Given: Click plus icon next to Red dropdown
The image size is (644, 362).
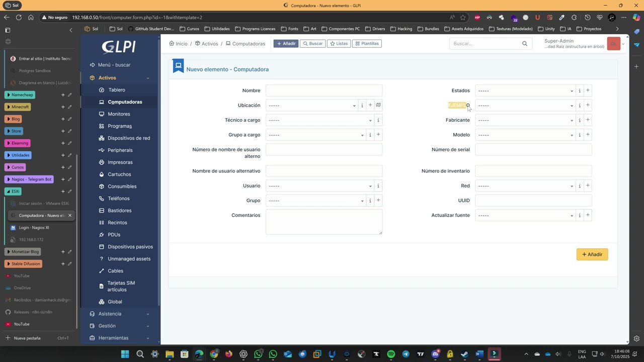Looking at the screenshot, I should pyautogui.click(x=588, y=186).
